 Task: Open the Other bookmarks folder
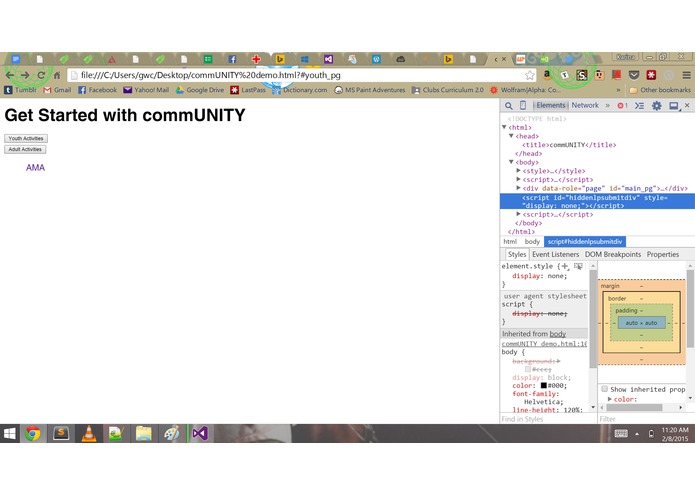(660, 90)
